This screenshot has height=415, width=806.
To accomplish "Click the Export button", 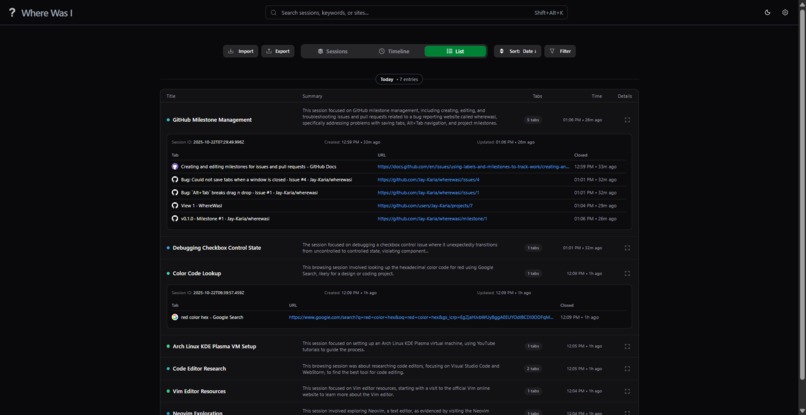I will point(278,51).
